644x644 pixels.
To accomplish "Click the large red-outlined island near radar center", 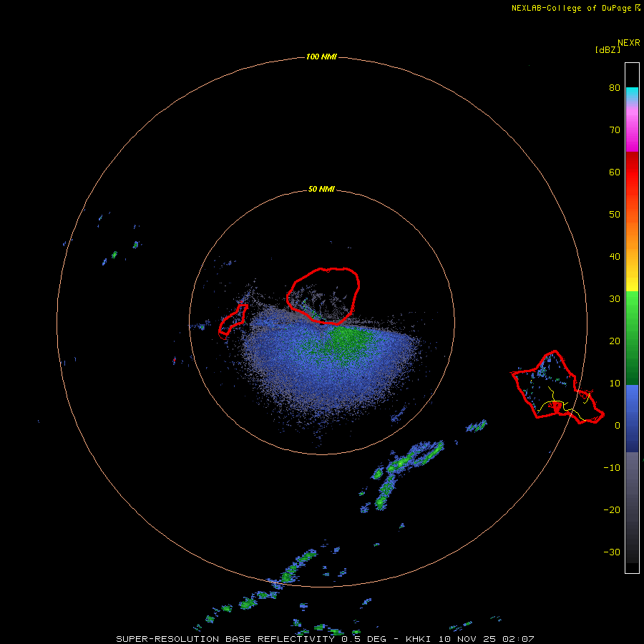I will pyautogui.click(x=323, y=296).
